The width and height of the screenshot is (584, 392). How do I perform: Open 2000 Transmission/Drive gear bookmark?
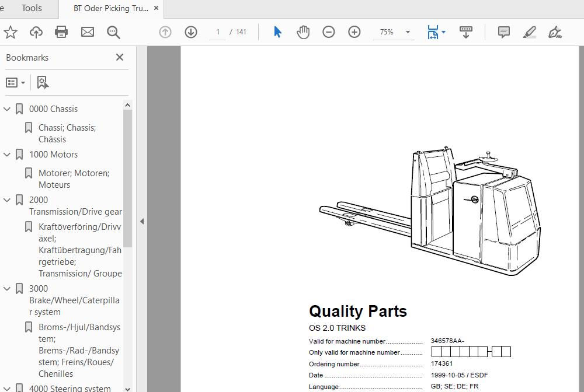(75, 206)
